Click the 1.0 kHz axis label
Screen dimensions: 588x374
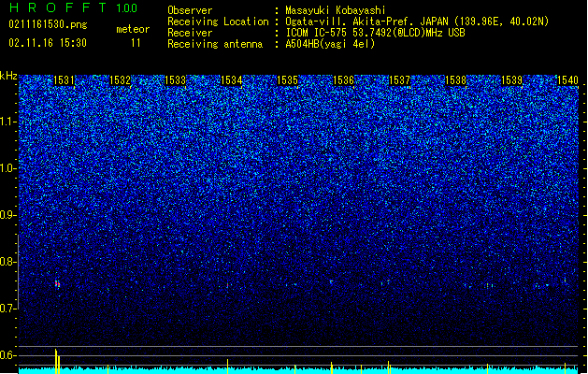pyautogui.click(x=7, y=168)
